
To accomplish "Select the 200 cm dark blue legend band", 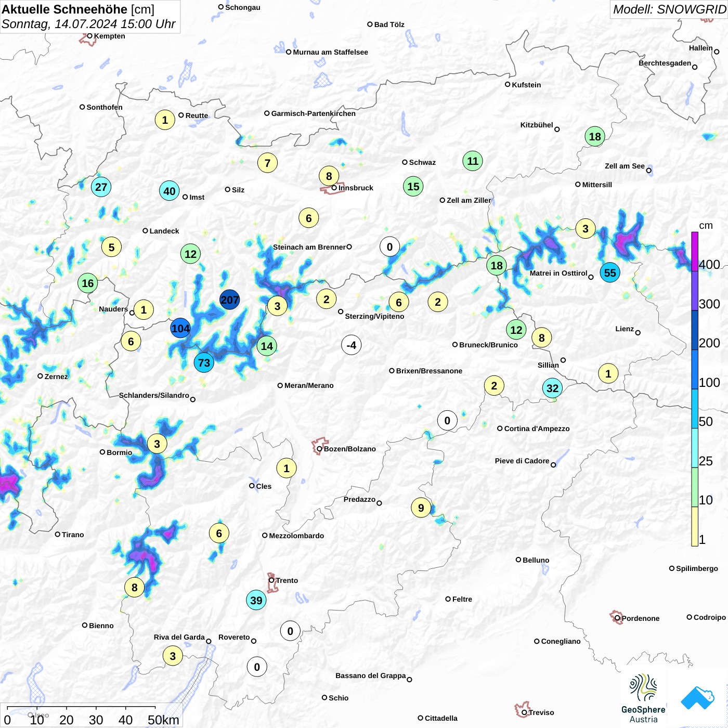I will (695, 330).
